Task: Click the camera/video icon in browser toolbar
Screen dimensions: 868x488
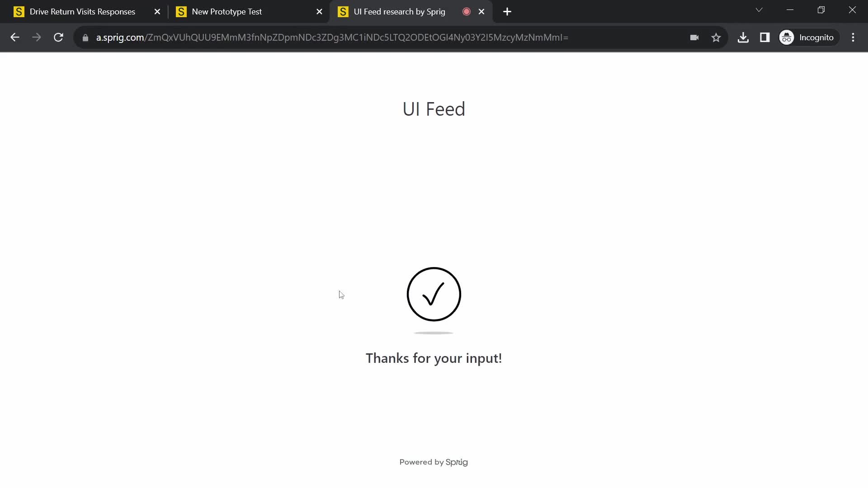Action: pyautogui.click(x=693, y=38)
